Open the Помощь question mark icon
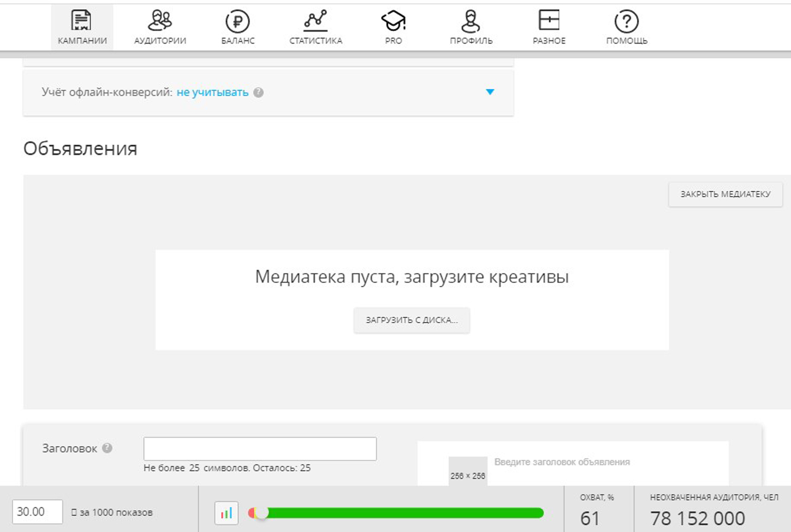 point(626,22)
